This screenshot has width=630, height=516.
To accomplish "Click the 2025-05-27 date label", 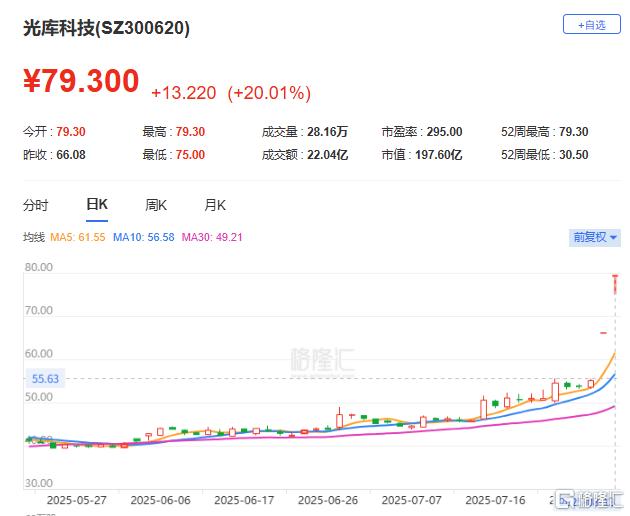I will (x=77, y=500).
